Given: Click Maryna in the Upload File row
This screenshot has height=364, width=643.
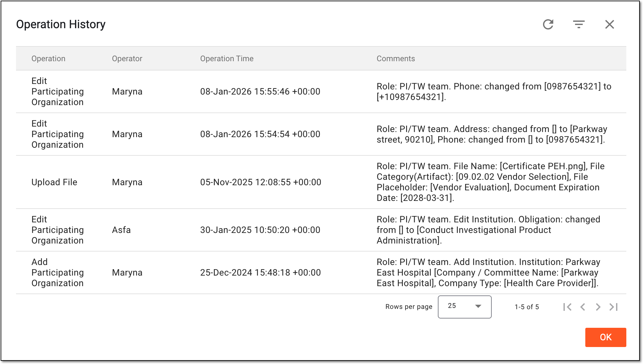Looking at the screenshot, I should (127, 182).
